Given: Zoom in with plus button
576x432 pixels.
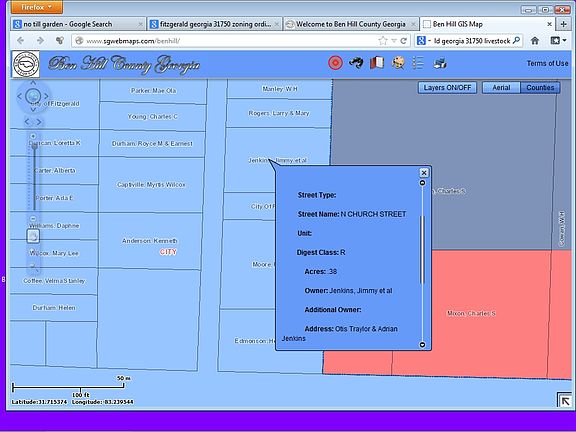Looking at the screenshot, I should (33, 136).
